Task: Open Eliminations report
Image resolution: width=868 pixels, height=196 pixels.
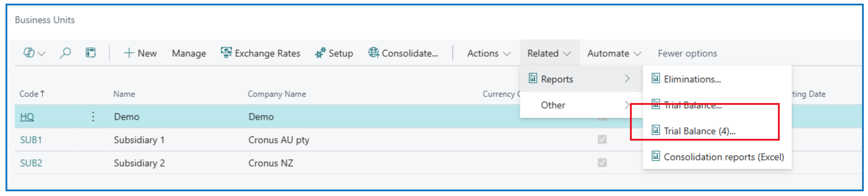Action: [692, 79]
